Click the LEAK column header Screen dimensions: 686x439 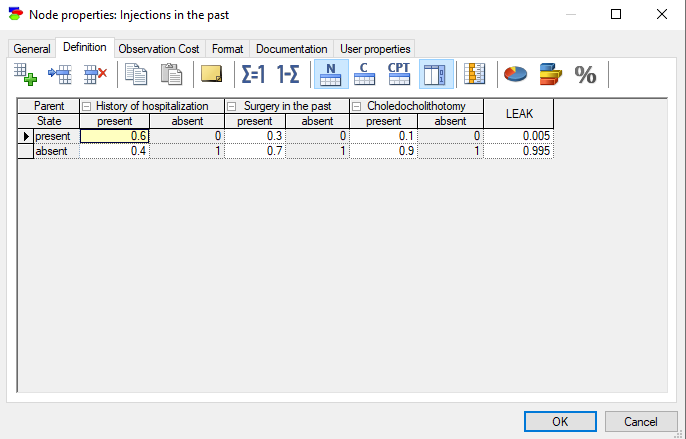tap(519, 114)
